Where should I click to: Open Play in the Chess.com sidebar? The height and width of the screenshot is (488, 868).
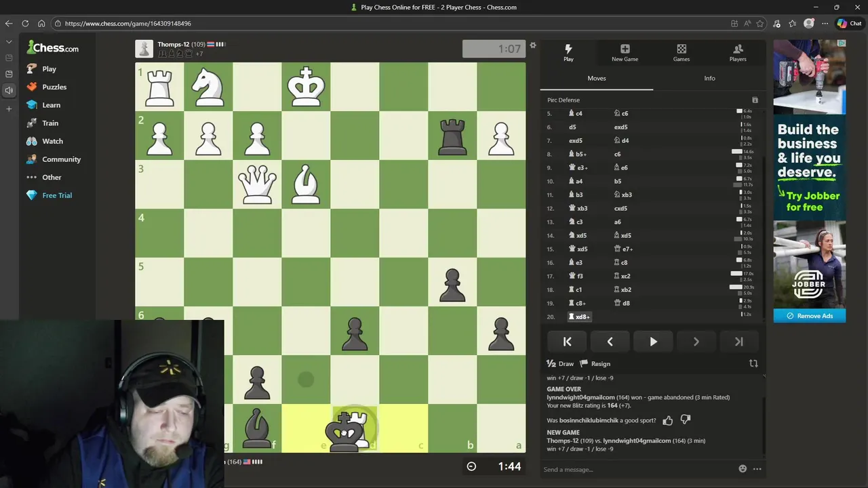[x=41, y=68]
